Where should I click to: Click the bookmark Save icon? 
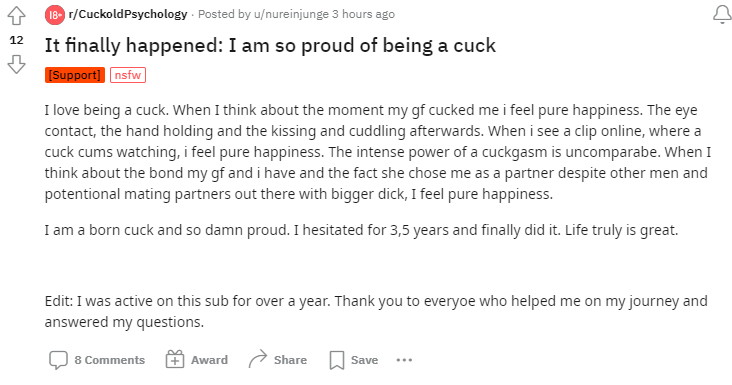337,360
